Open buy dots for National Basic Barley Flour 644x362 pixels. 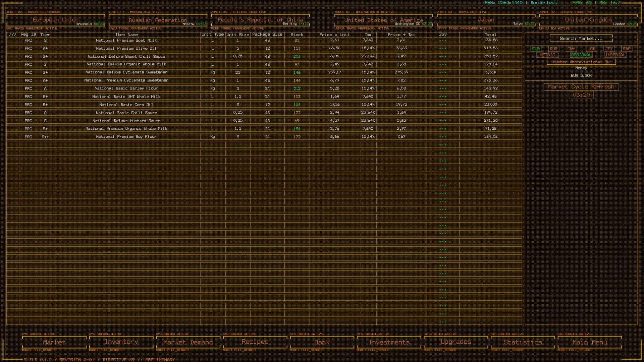pyautogui.click(x=443, y=88)
